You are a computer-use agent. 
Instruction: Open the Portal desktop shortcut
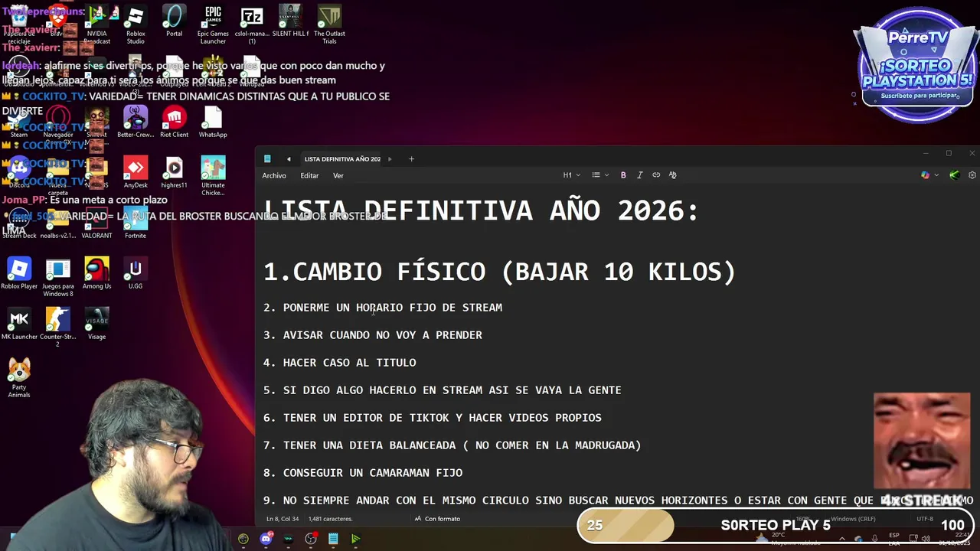175,21
